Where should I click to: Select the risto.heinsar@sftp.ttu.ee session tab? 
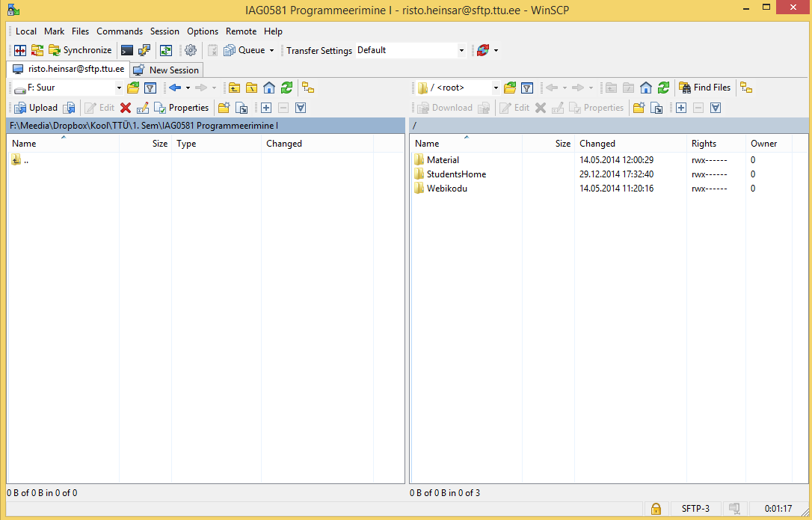click(x=68, y=69)
